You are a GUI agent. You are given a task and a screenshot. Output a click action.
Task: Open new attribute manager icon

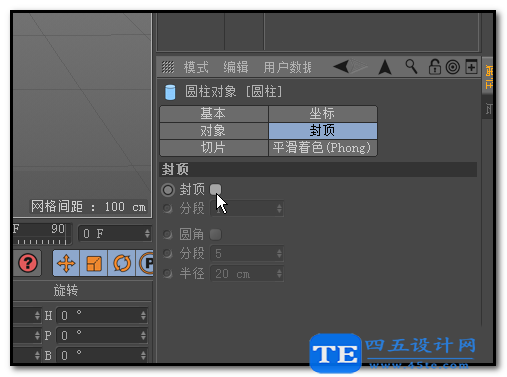coord(471,66)
